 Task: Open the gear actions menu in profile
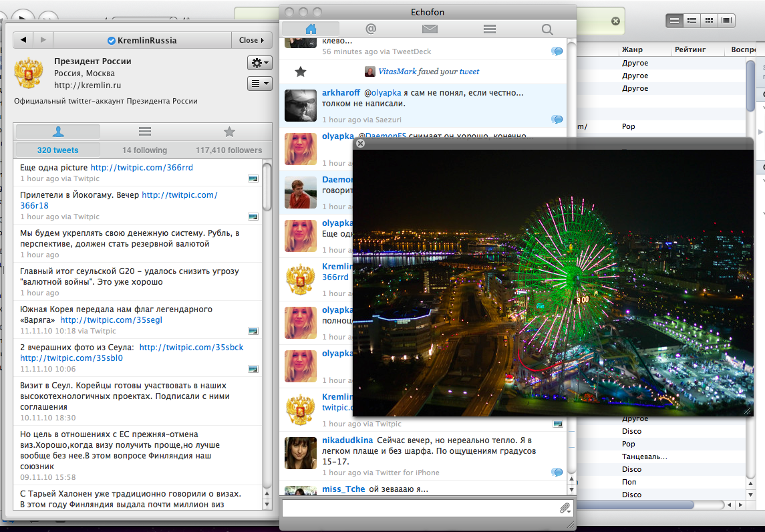(x=259, y=62)
